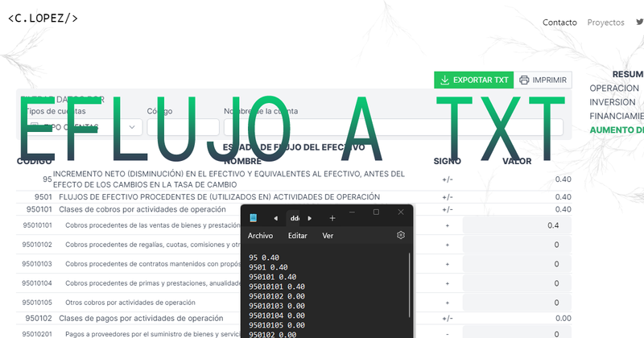Click the SIGNO column header
644x338 pixels.
(447, 161)
